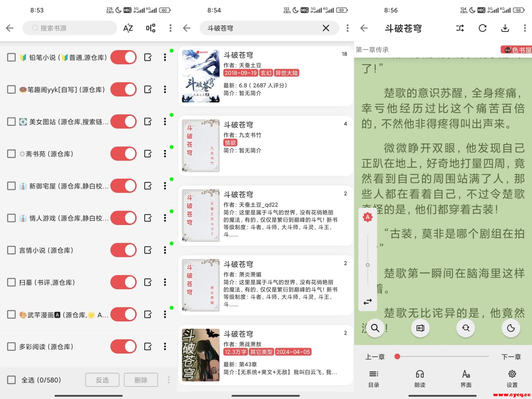Open the source grouping icon

(150, 28)
